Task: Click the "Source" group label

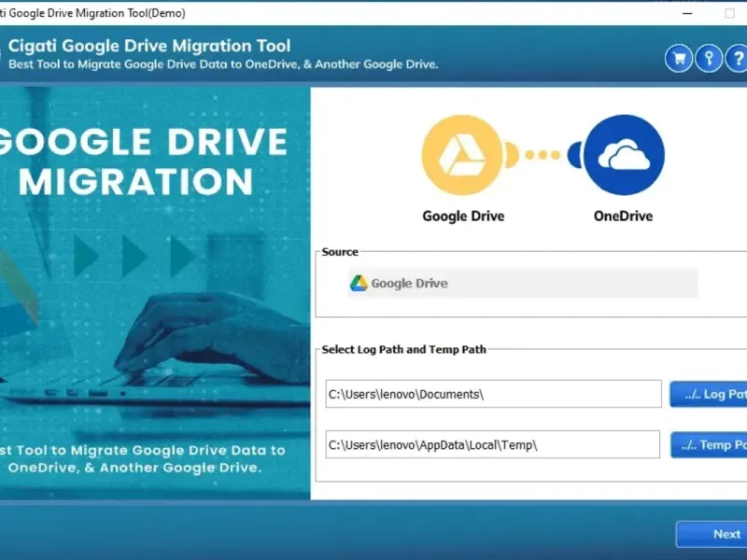Action: click(x=340, y=252)
